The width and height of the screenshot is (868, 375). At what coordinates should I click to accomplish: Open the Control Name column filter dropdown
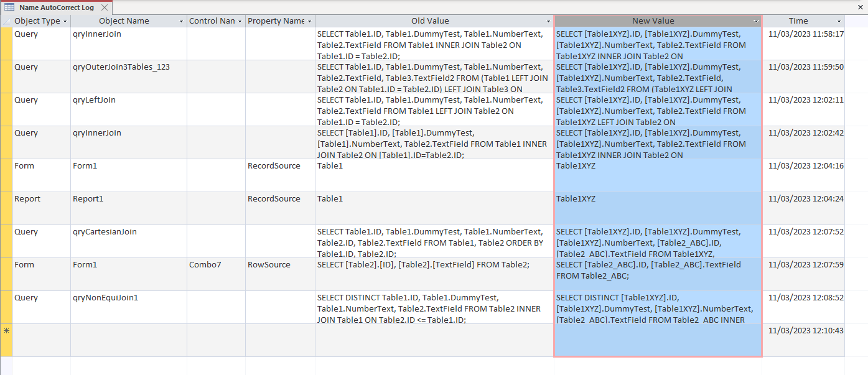tap(240, 21)
